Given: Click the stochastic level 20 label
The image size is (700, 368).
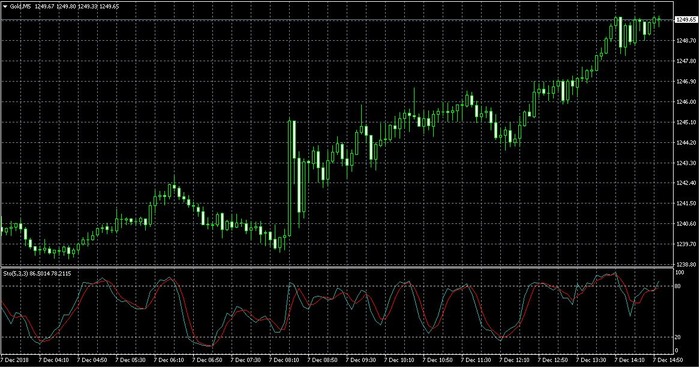Looking at the screenshot, I should [x=678, y=337].
